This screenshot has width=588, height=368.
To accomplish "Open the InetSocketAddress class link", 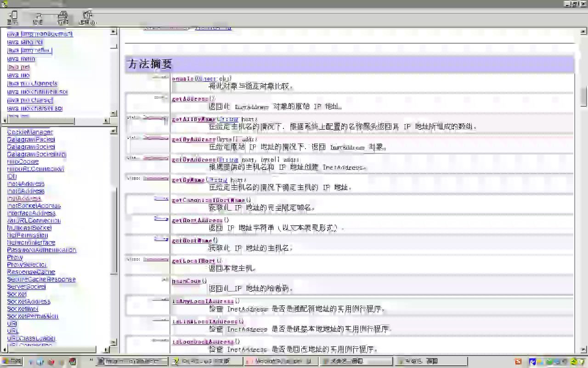I will [x=34, y=206].
